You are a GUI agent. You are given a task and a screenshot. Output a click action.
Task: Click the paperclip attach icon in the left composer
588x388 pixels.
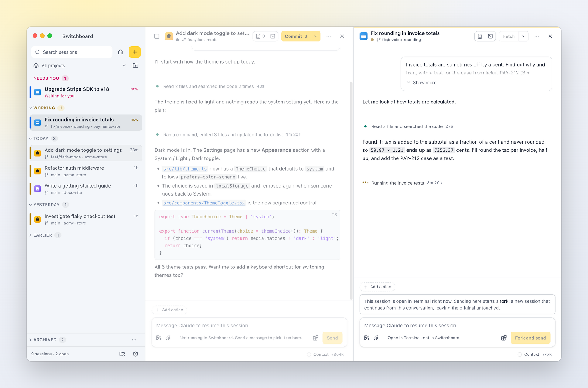(168, 338)
